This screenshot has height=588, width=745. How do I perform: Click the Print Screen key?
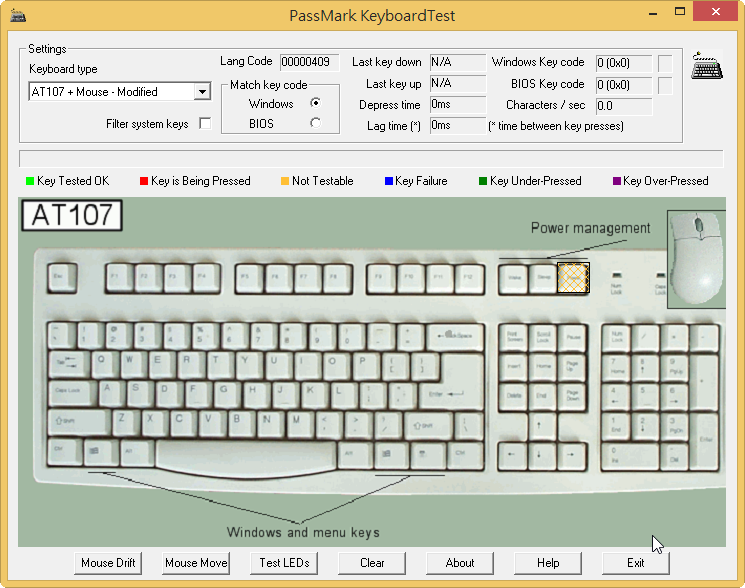click(514, 338)
